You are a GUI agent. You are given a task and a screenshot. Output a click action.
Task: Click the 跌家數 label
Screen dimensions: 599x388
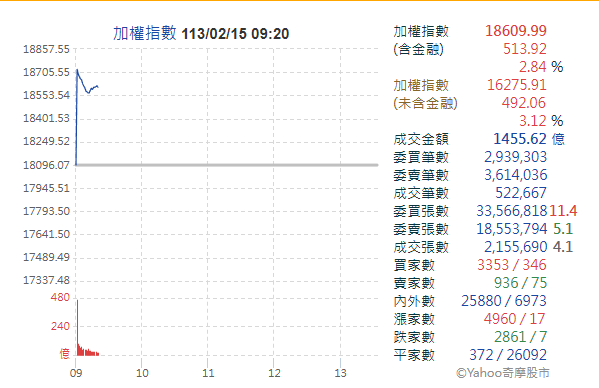pyautogui.click(x=414, y=337)
